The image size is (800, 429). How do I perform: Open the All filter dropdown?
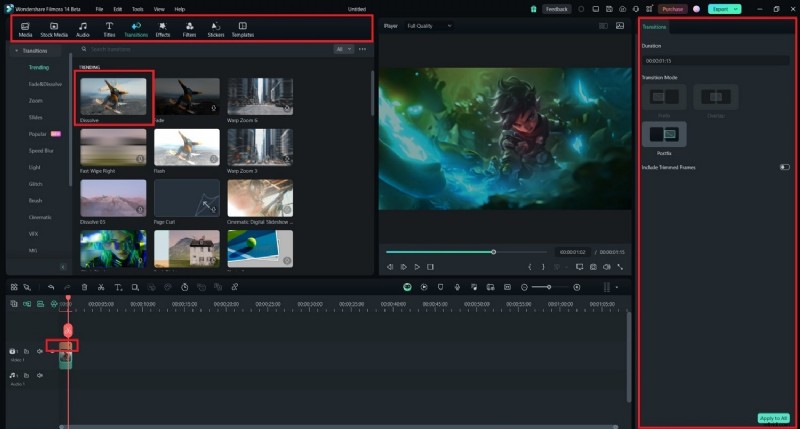(x=344, y=48)
